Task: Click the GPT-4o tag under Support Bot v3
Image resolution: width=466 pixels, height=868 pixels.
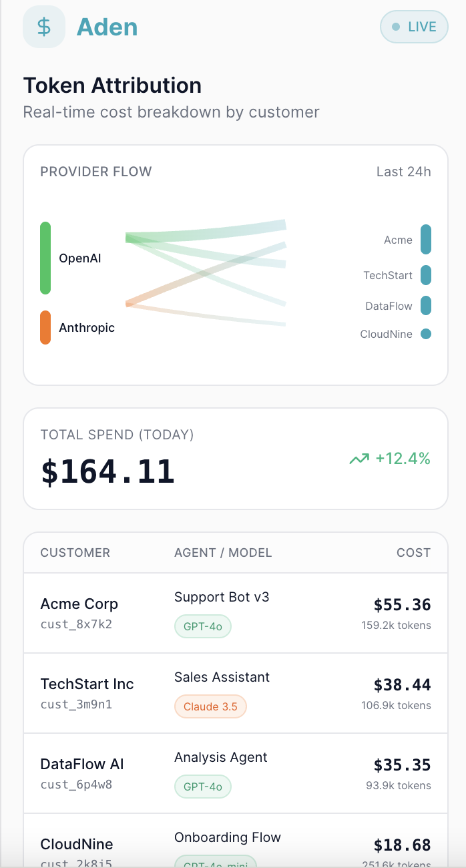Action: pyautogui.click(x=203, y=626)
